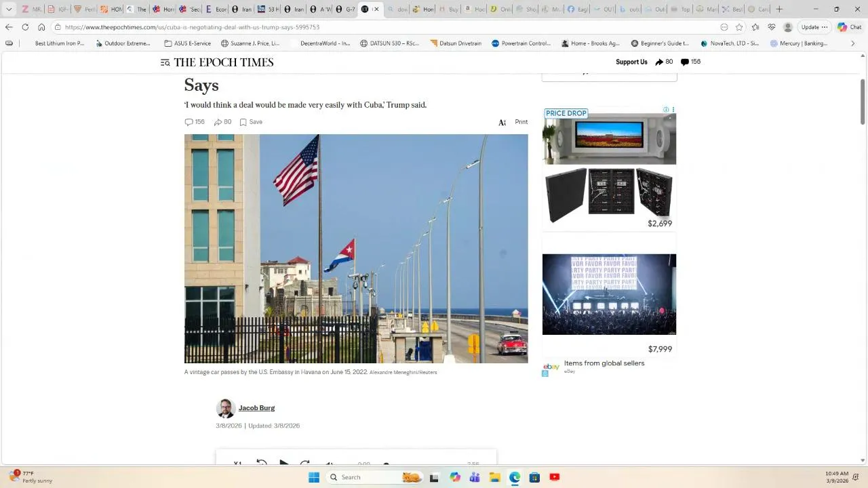
Task: Click the page vertical scrollbar thumb
Action: pos(863,101)
